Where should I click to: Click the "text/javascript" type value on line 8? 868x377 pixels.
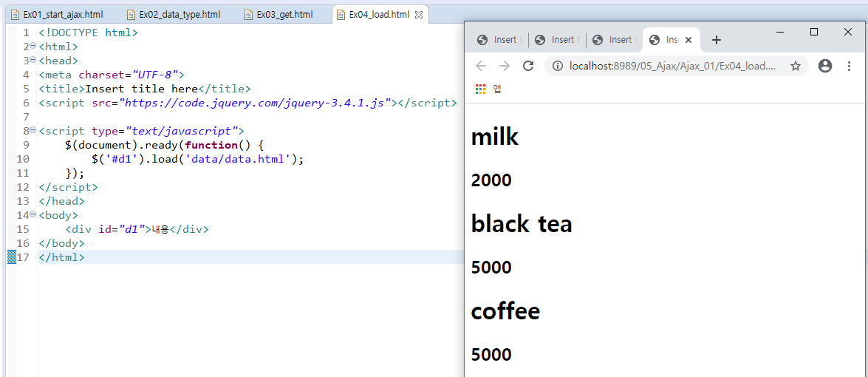[181, 131]
